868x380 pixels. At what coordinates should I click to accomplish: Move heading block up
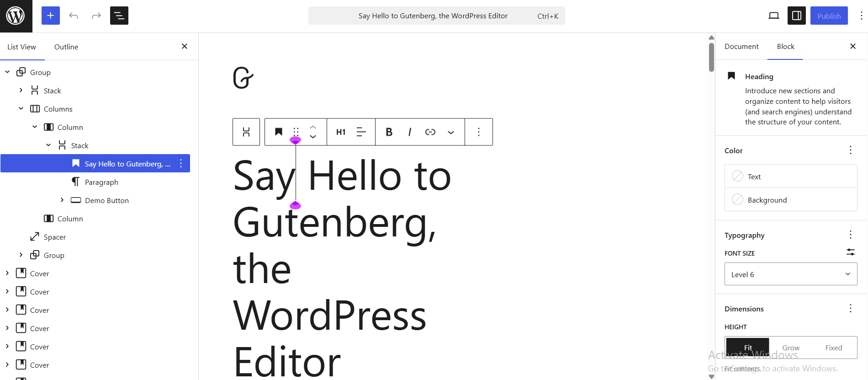coord(313,127)
